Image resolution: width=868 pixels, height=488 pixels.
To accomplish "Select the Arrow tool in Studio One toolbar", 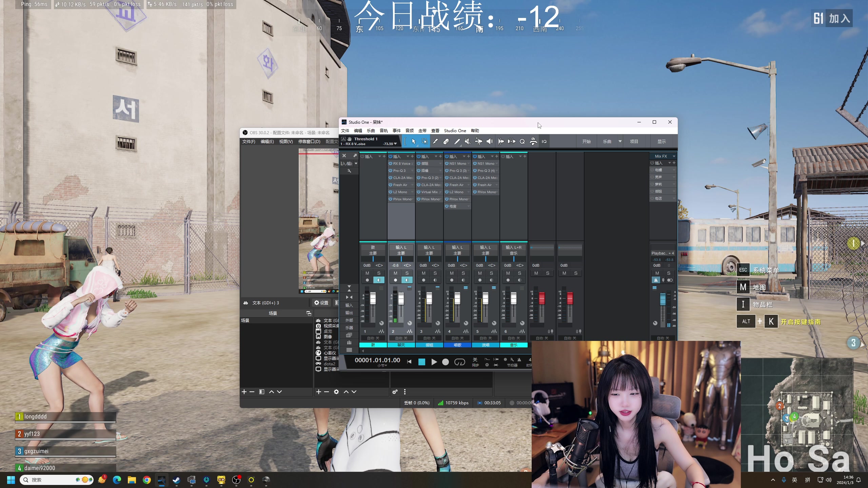I will [x=413, y=142].
